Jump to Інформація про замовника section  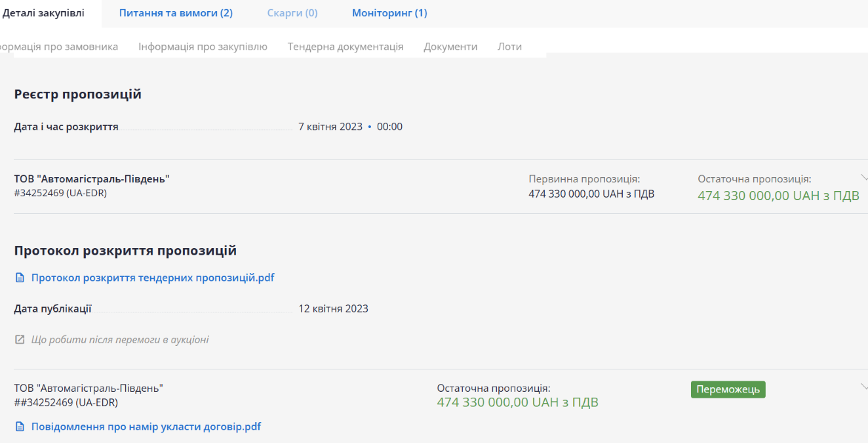(x=58, y=47)
